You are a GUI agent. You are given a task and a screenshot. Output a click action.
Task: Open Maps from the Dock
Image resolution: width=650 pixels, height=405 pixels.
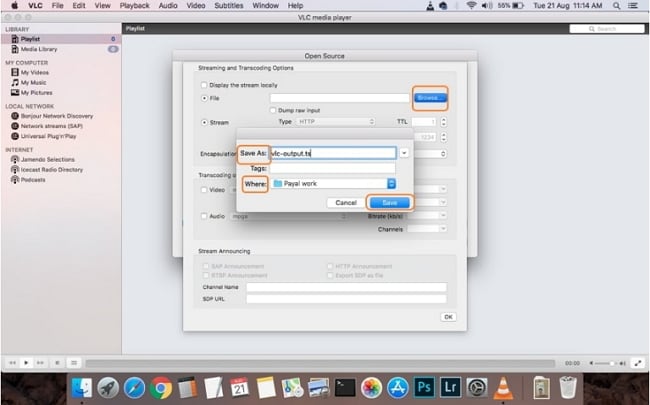click(292, 388)
